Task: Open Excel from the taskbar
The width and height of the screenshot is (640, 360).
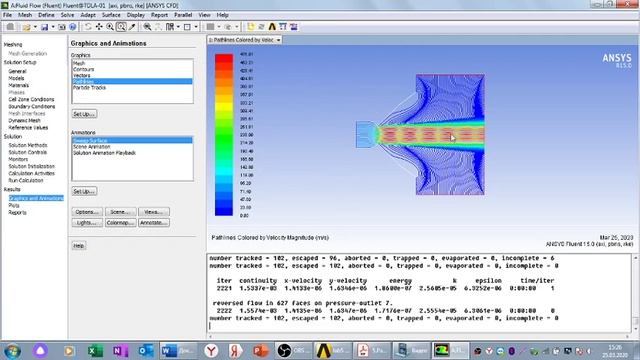Action: (95, 351)
